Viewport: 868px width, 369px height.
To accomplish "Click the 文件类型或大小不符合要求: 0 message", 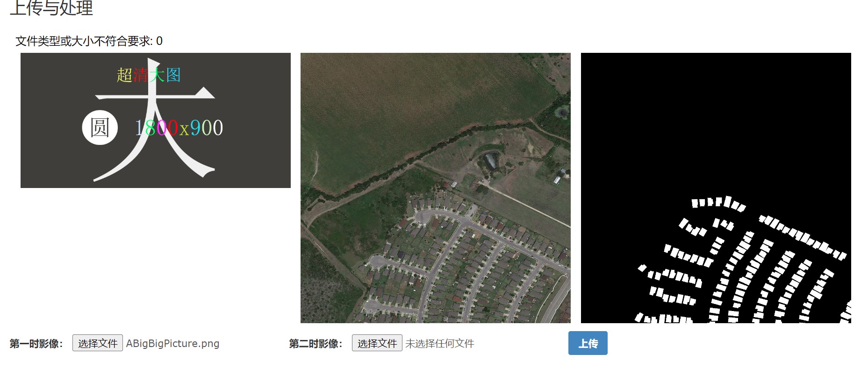I will pos(89,41).
